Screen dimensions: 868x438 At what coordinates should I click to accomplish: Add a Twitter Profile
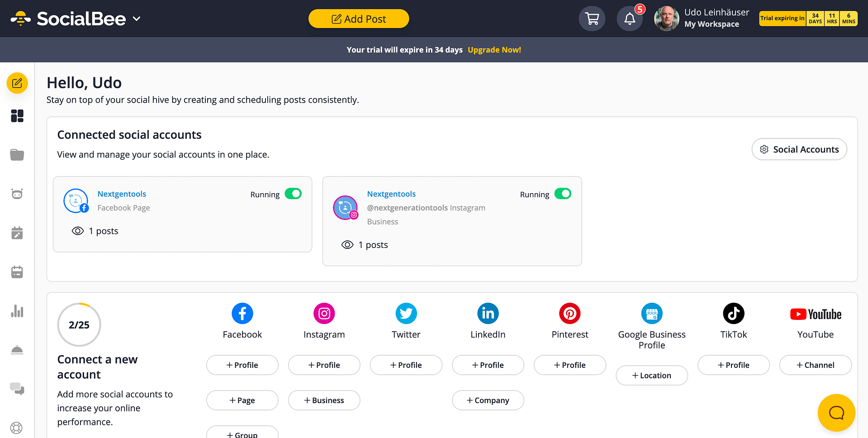406,365
